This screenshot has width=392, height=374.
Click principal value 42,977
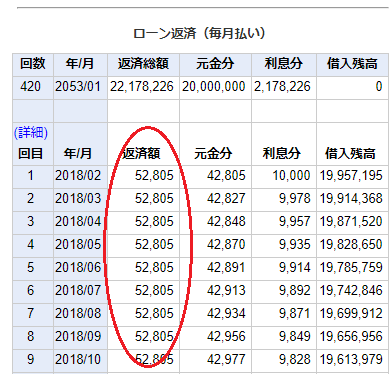(x=226, y=360)
